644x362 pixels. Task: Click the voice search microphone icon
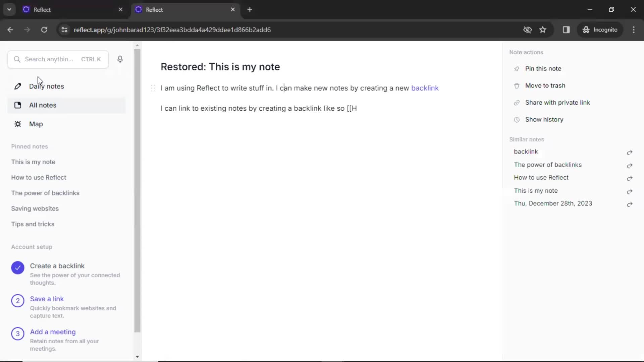click(120, 59)
